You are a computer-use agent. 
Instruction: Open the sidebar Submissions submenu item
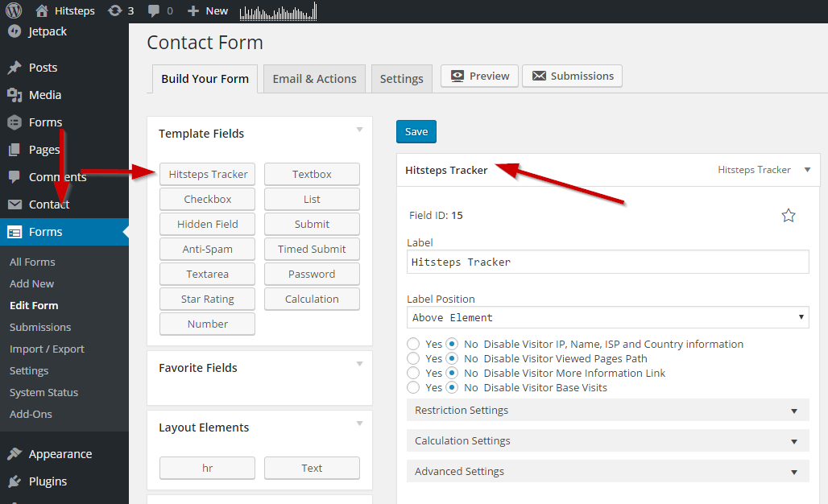tap(40, 327)
